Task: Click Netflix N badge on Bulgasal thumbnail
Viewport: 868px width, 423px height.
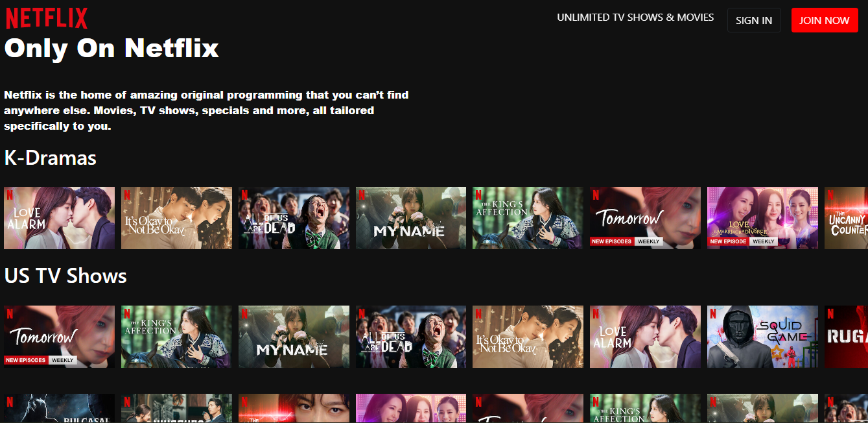Action: (10, 401)
